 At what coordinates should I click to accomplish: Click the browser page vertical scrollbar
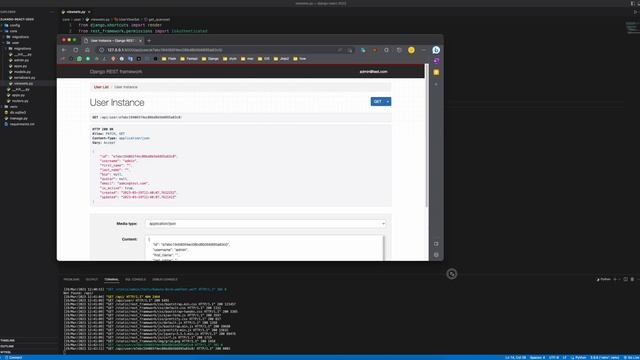[427, 136]
